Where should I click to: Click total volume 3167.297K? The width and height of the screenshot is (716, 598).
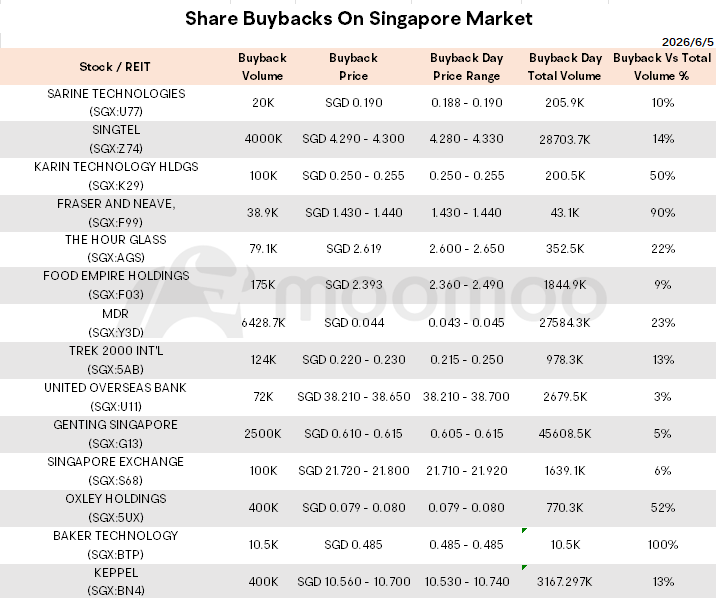pyautogui.click(x=565, y=582)
